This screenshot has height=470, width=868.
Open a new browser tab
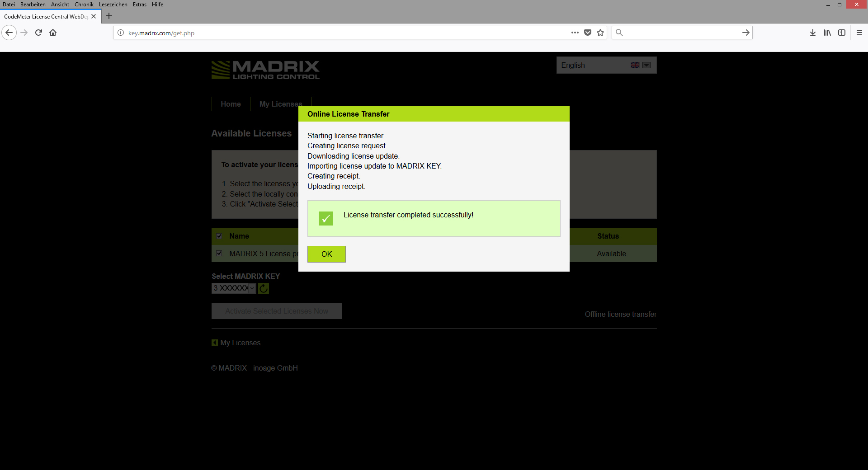(109, 16)
